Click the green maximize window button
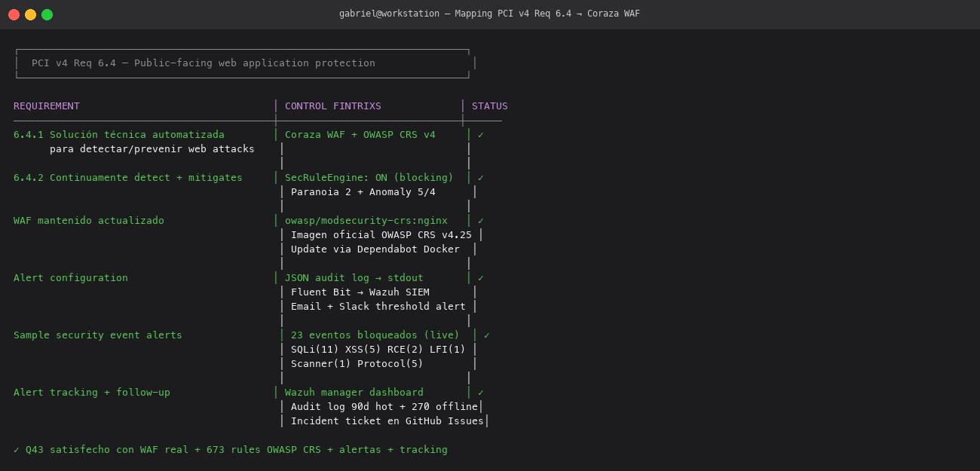Screen dimensions: 980x471 47,14
